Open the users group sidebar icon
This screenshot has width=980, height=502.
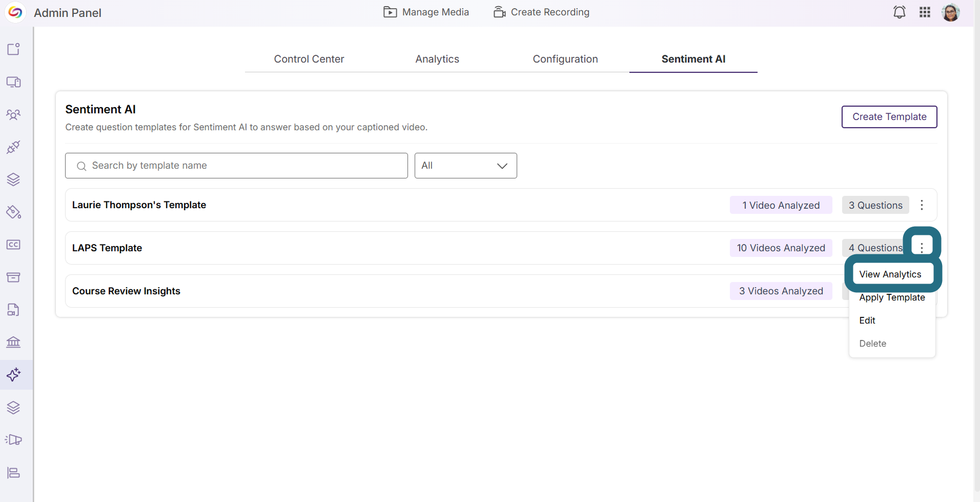pyautogui.click(x=13, y=114)
